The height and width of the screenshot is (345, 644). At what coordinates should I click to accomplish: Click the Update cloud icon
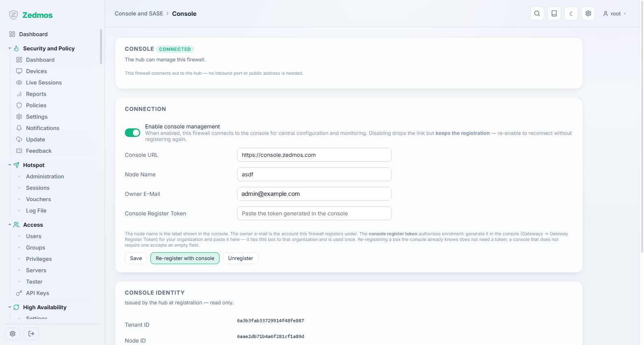19,139
